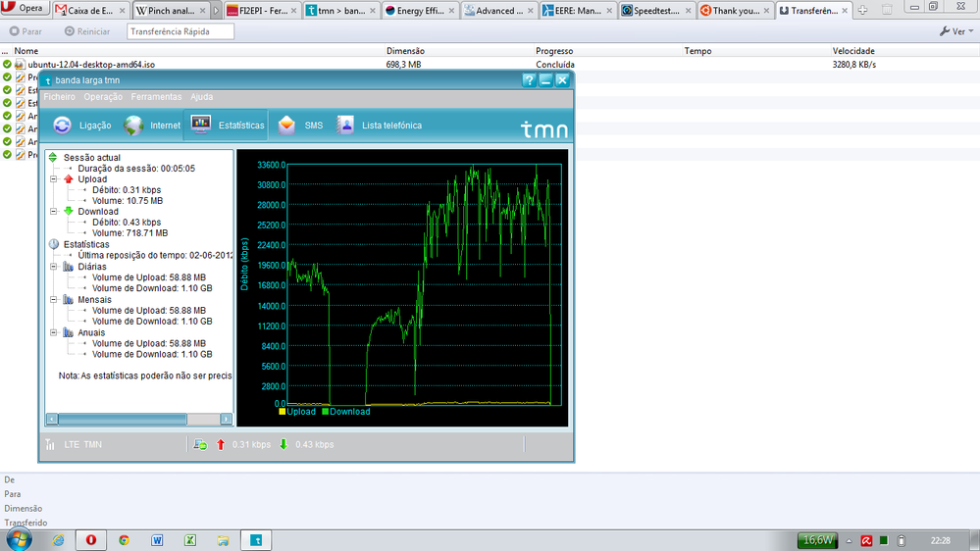Open the Ligação connection icon
The height and width of the screenshot is (551, 980).
63,125
